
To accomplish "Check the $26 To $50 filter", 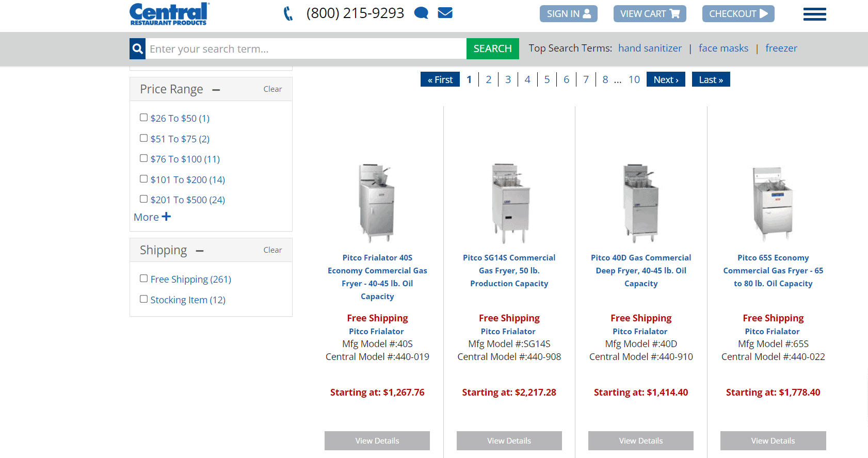I will [143, 118].
